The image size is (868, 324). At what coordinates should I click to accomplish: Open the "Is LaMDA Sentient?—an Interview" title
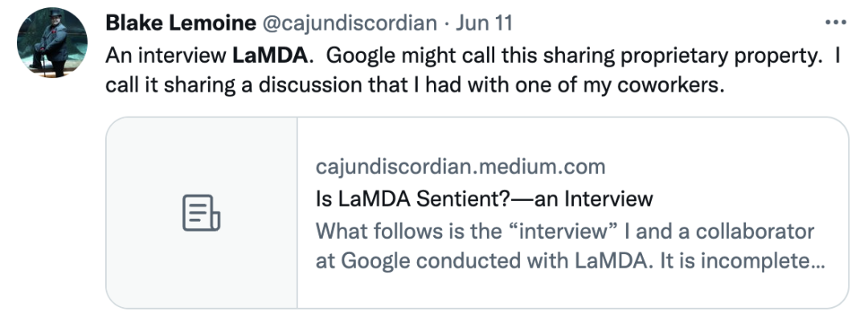pyautogui.click(x=484, y=199)
